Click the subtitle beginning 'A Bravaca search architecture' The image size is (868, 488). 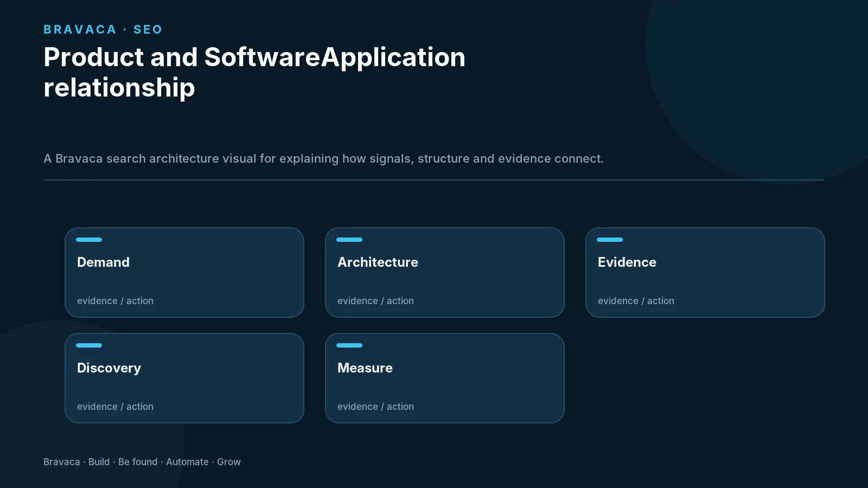click(323, 159)
